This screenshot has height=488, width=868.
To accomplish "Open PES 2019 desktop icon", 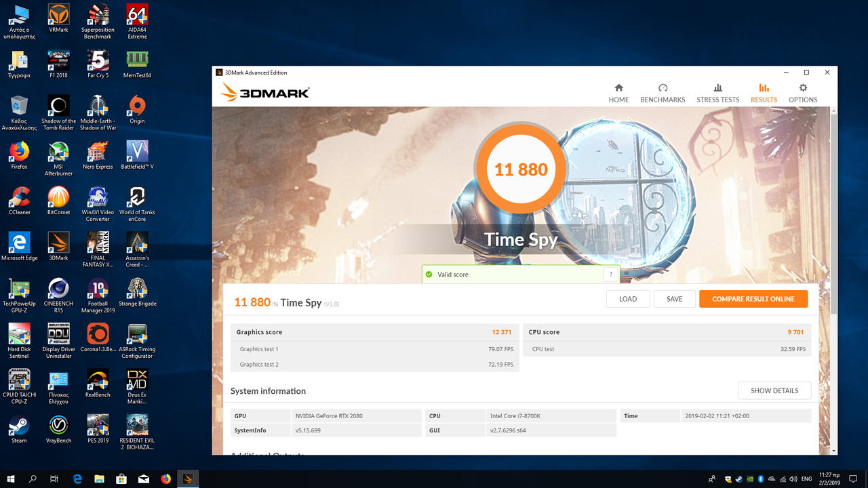I will [x=98, y=429].
